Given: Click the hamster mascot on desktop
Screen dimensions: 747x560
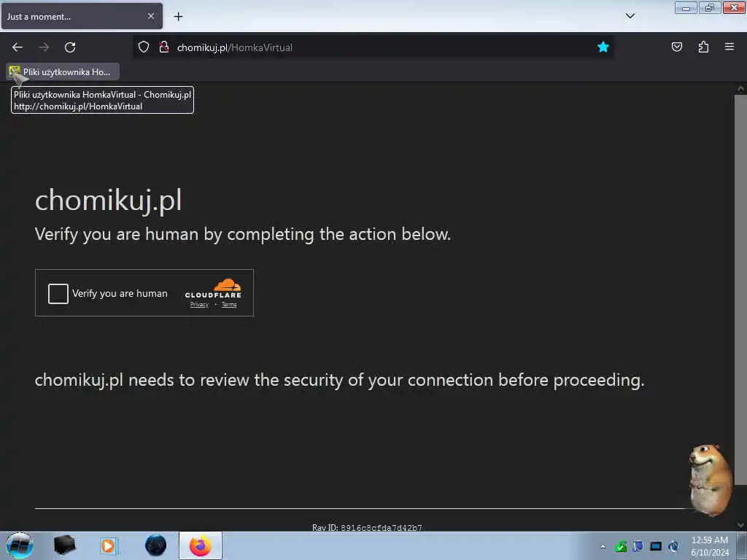Looking at the screenshot, I should tap(711, 480).
